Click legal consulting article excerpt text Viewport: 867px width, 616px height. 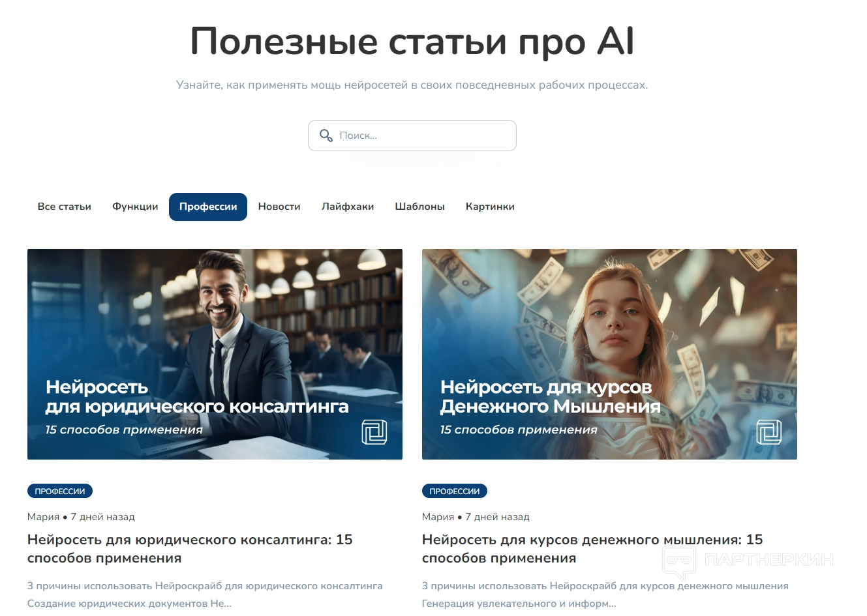click(205, 594)
